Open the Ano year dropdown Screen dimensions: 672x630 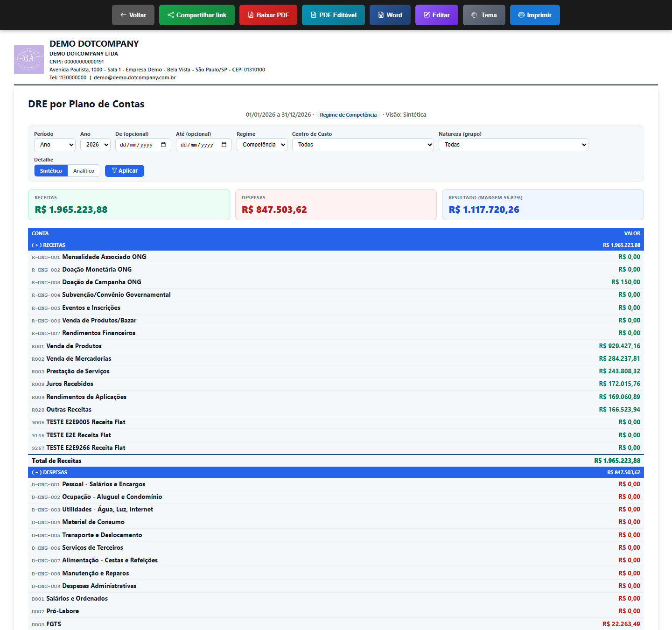click(95, 145)
